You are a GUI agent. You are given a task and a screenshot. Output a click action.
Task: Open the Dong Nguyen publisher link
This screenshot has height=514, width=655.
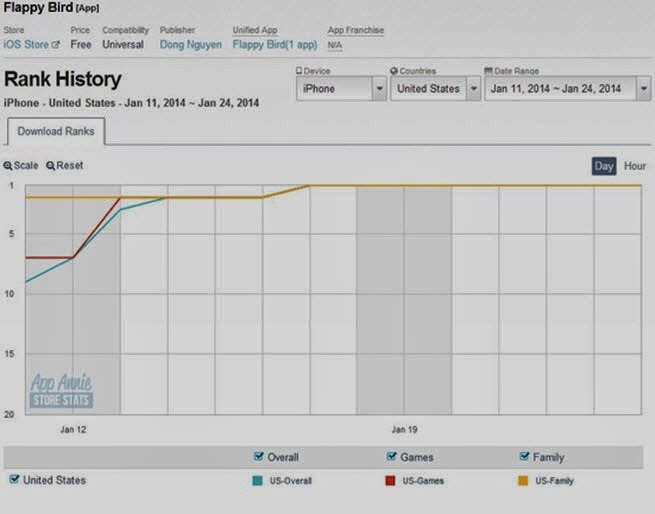click(x=191, y=45)
